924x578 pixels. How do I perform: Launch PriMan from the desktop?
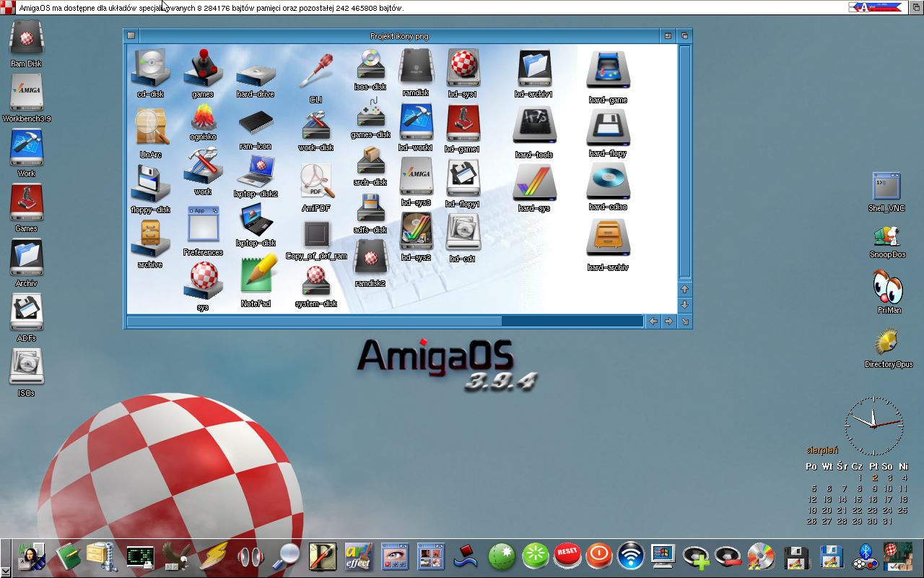coord(888,287)
